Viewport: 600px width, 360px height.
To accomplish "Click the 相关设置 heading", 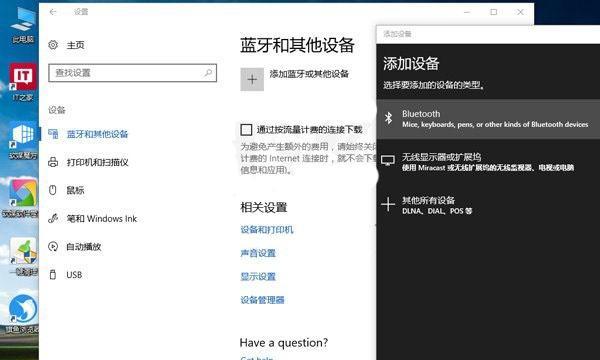I will click(264, 207).
